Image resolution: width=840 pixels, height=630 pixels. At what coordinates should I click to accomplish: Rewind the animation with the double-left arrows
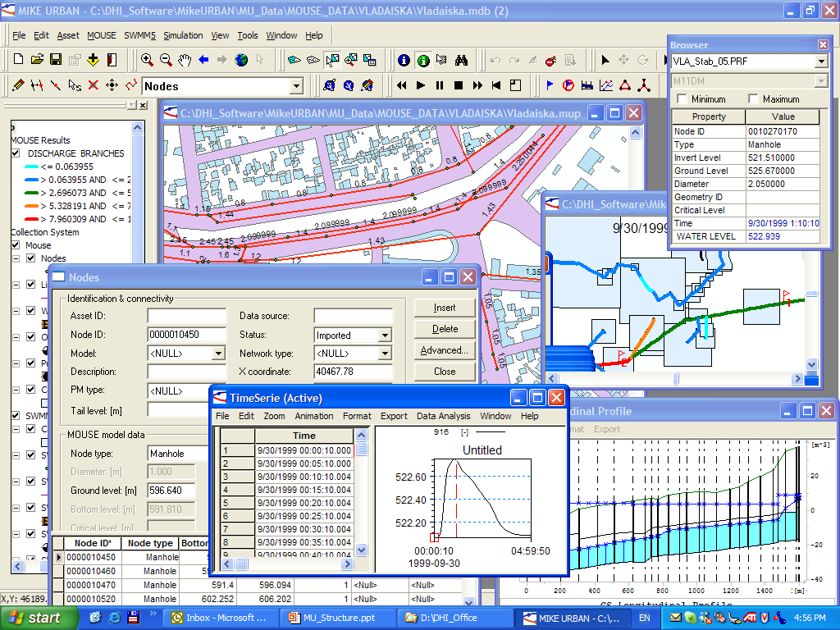(401, 85)
